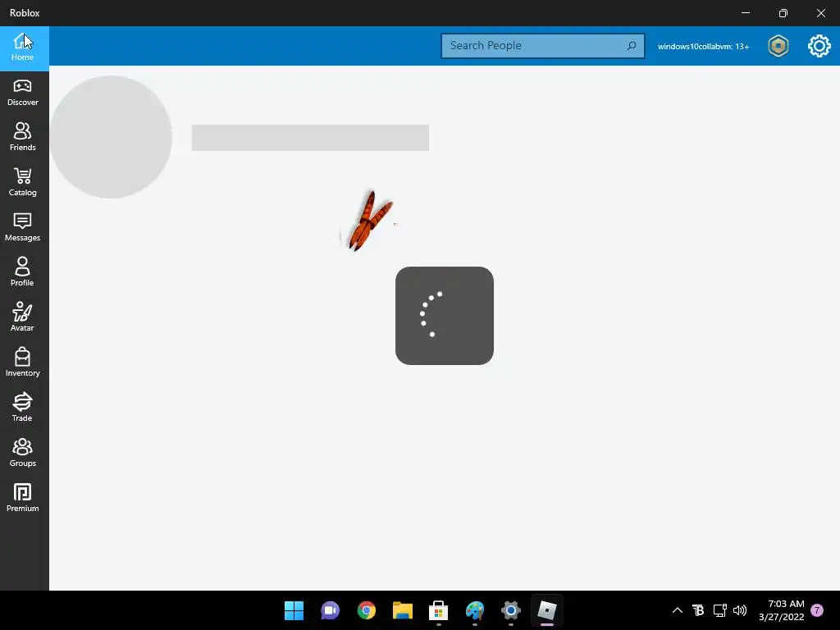Click the Robux coin icon
The image size is (840, 630).
pos(778,46)
